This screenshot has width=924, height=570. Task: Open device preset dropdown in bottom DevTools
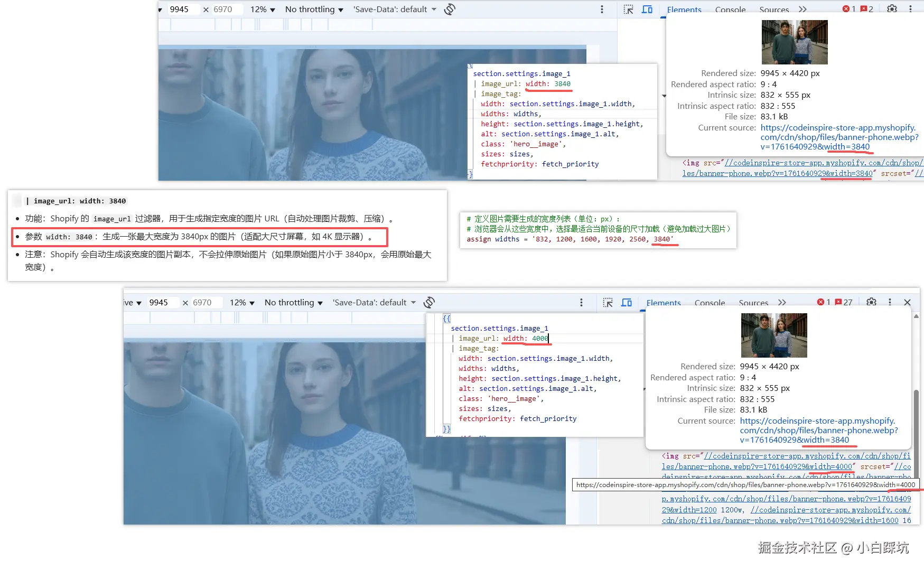pyautogui.click(x=133, y=302)
